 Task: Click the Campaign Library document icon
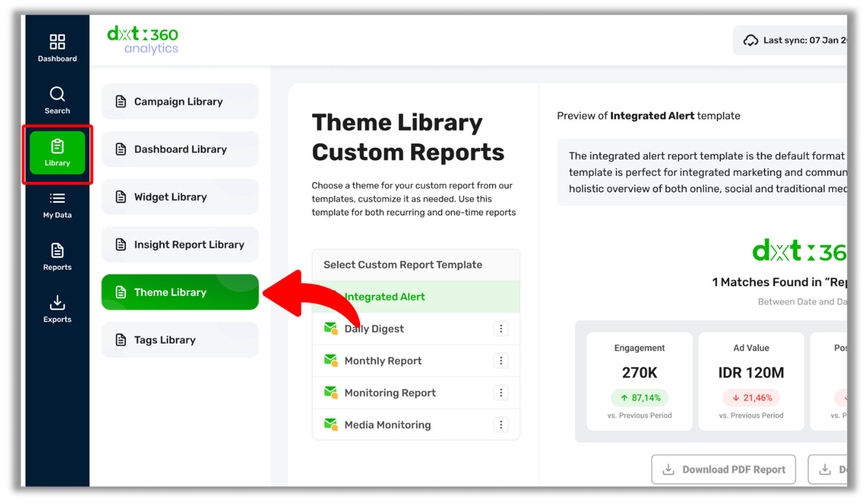click(121, 102)
